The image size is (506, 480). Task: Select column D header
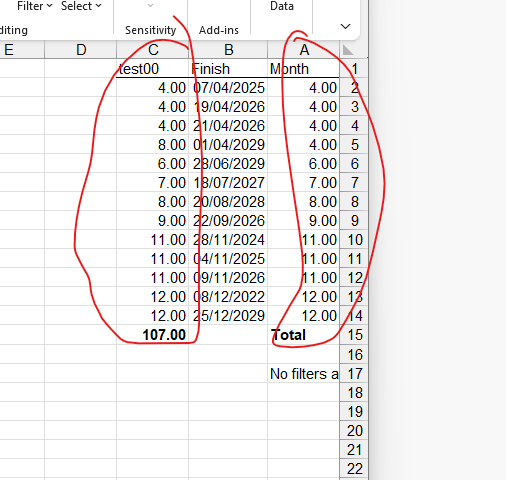coord(81,50)
